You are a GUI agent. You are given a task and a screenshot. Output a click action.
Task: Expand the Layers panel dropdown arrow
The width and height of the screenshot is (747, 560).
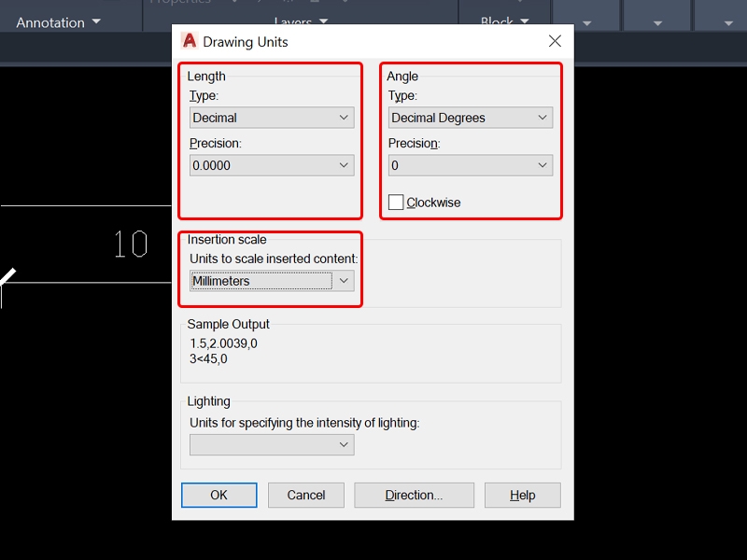point(323,22)
